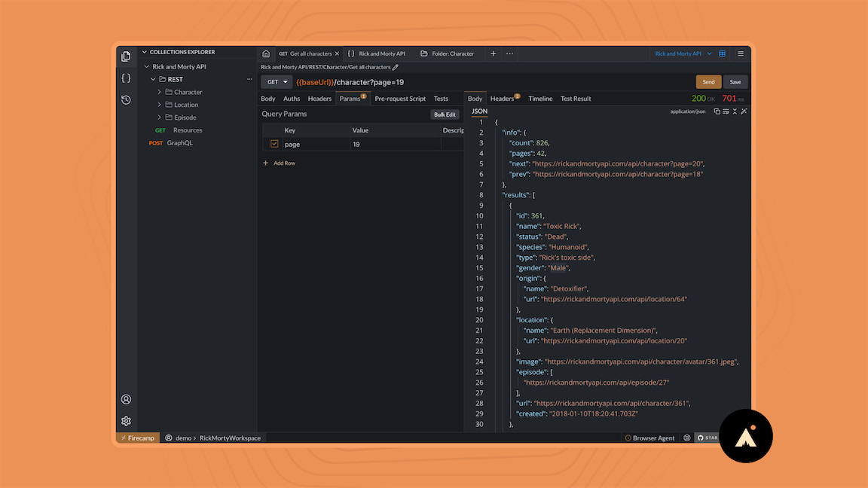Switch to the request Body tab
Image resolution: width=868 pixels, height=488 pixels.
268,99
